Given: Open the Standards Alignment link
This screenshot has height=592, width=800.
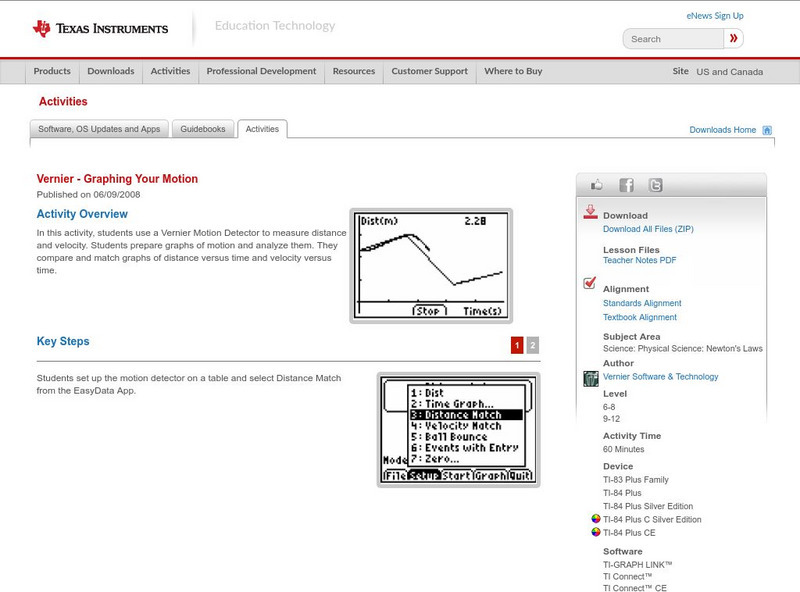Looking at the screenshot, I should 642,303.
